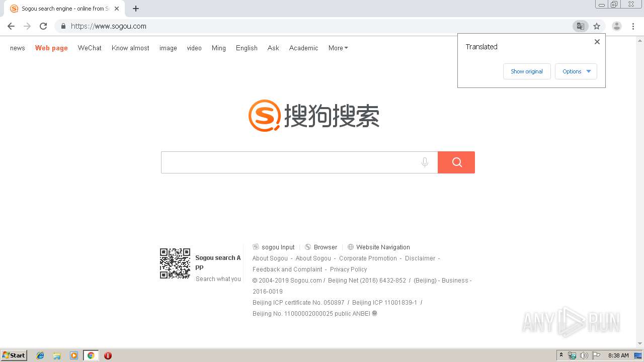Open the first About Sogou link
This screenshot has height=362, width=644.
(x=270, y=258)
